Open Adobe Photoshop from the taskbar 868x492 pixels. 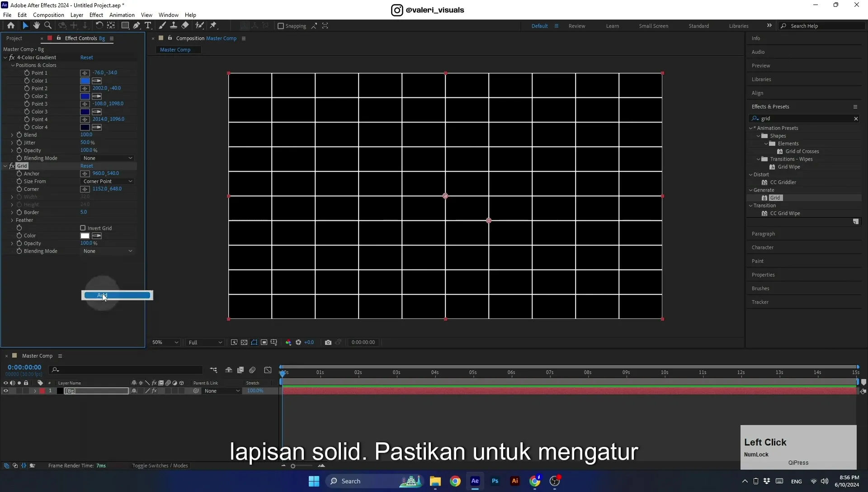point(495,481)
